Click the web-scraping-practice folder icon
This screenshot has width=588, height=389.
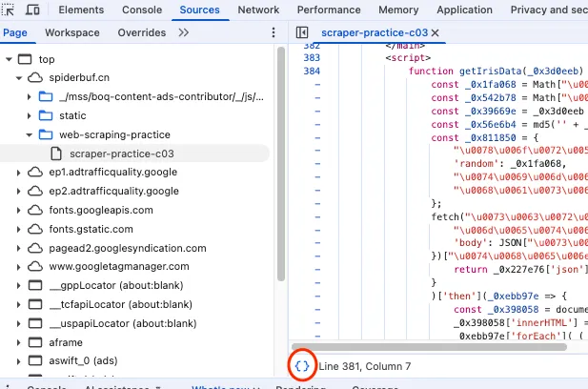[x=46, y=134]
